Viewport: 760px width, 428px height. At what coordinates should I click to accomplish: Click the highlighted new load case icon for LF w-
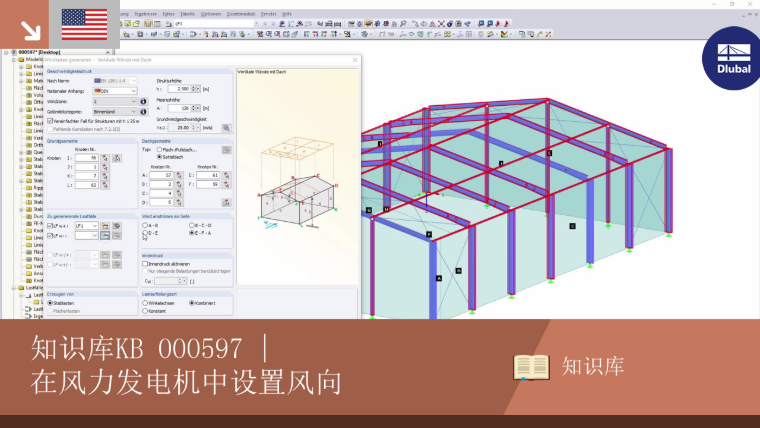tap(105, 236)
